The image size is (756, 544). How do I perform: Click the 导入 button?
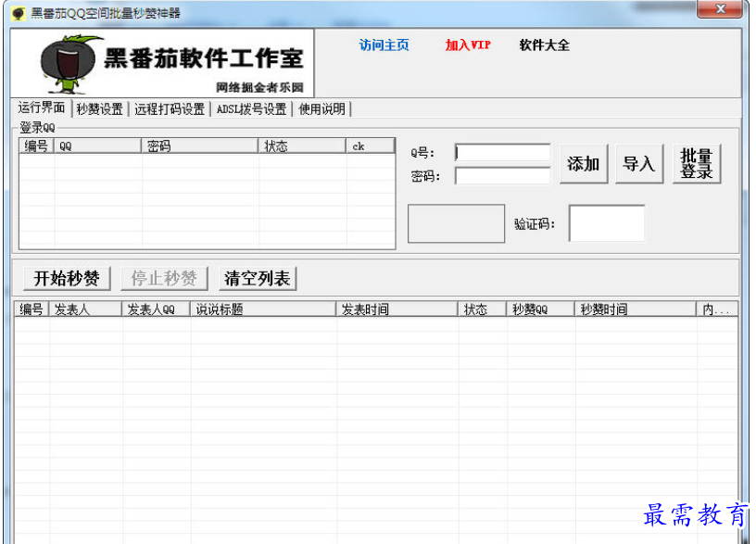639,163
